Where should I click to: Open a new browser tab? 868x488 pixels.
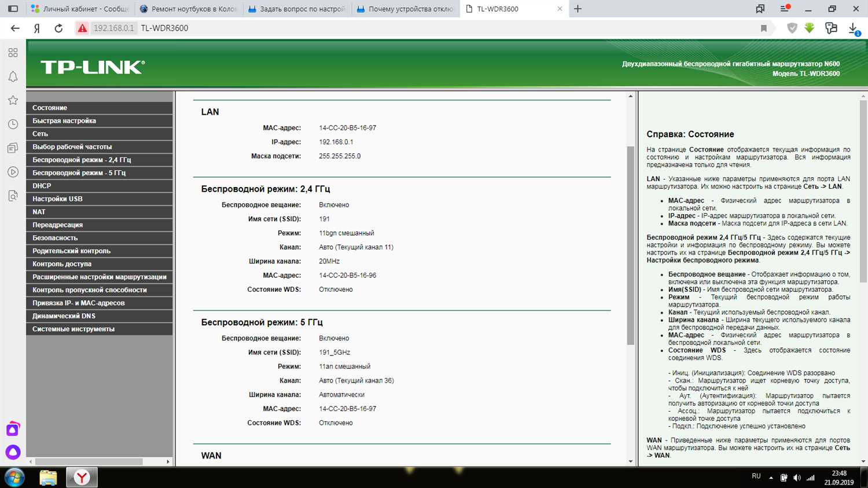pos(578,9)
